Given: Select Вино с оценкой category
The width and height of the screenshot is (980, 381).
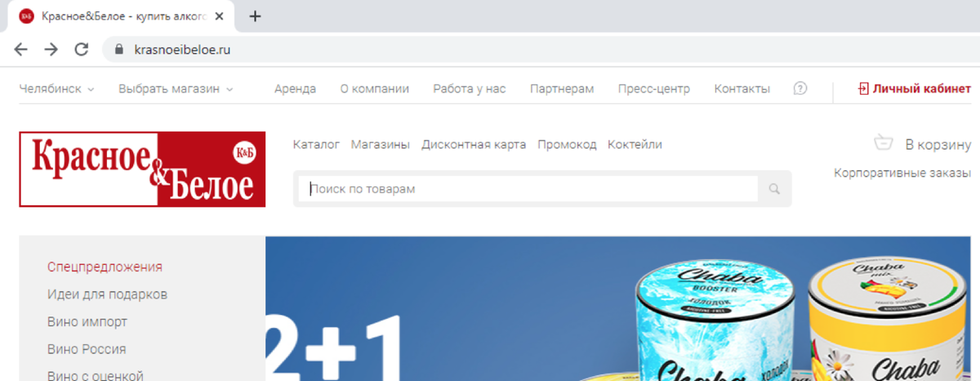Looking at the screenshot, I should 96,375.
